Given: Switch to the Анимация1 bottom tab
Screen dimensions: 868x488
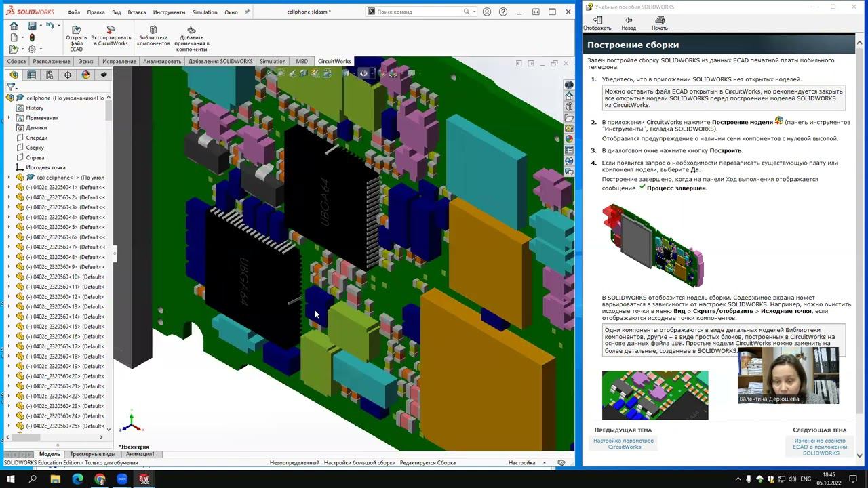Looking at the screenshot, I should 140,454.
